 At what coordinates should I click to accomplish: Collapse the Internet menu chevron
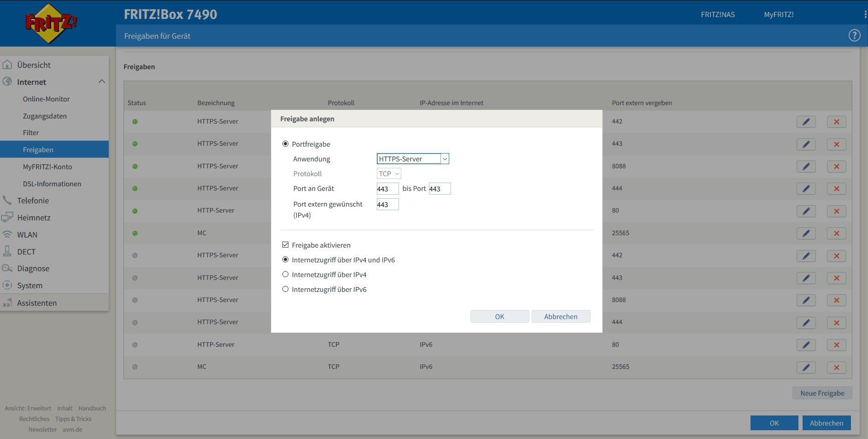(102, 82)
